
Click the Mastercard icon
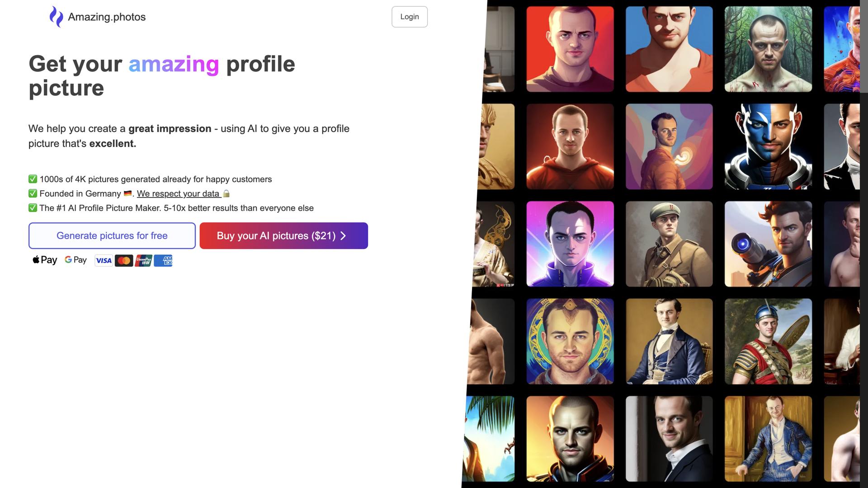[124, 261]
